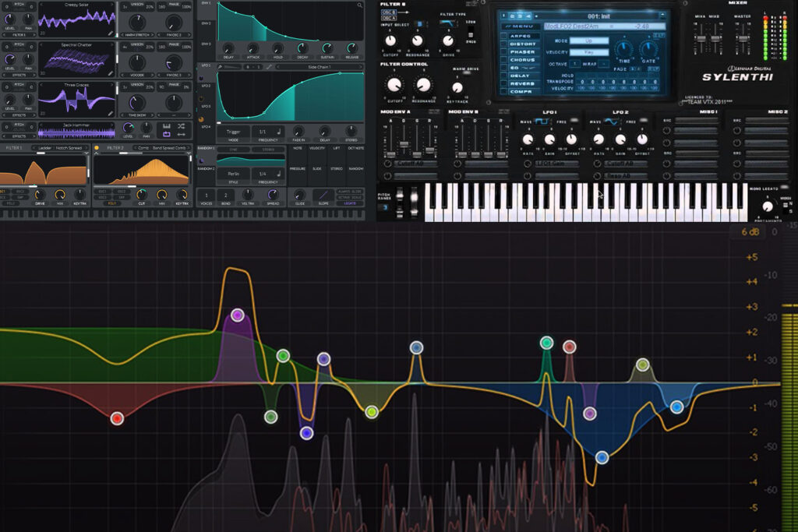This screenshot has width=798, height=532.
Task: Click the Filter 2 CUT knob
Action: [x=142, y=194]
